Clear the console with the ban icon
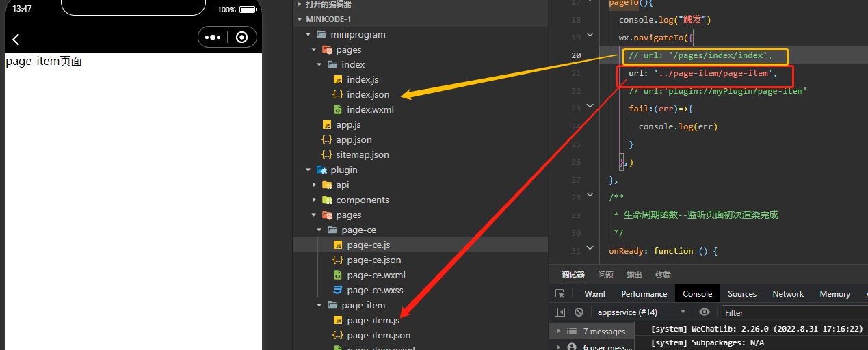This screenshot has width=868, height=350. coord(579,312)
